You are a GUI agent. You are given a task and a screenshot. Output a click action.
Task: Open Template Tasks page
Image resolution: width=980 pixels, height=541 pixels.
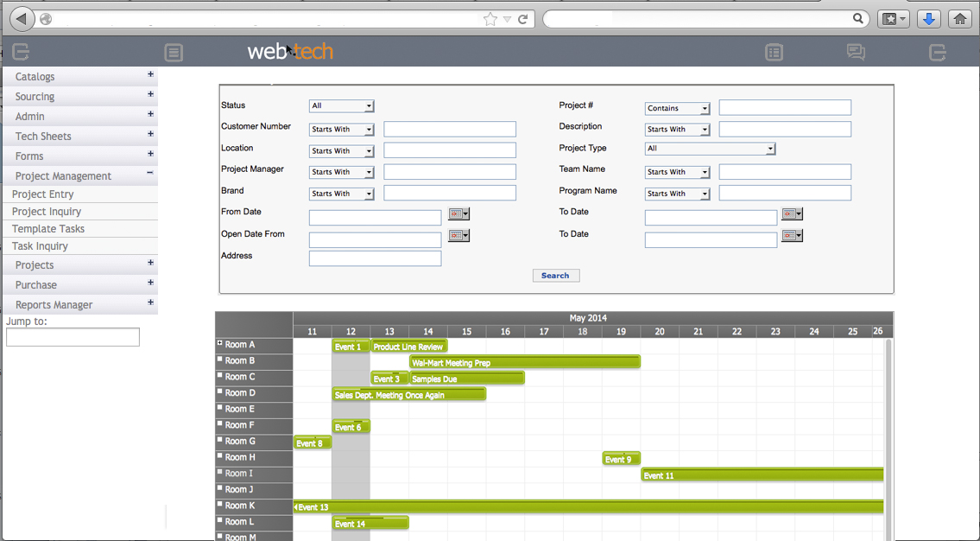tap(48, 229)
